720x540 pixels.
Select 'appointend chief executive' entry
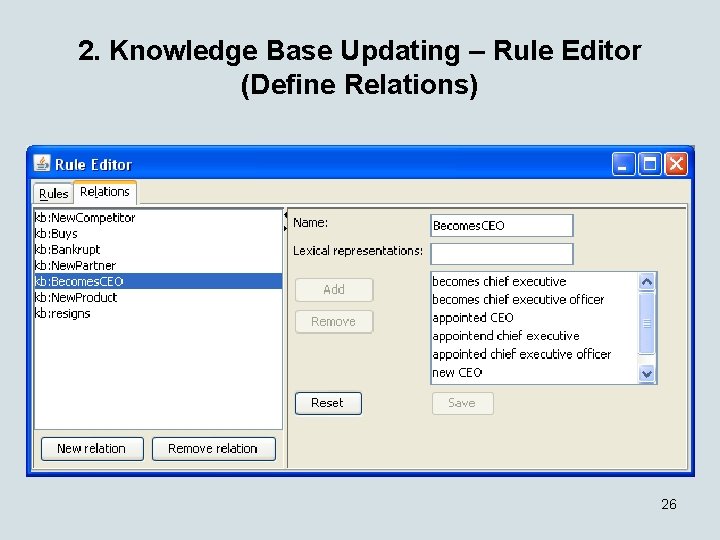(534, 336)
